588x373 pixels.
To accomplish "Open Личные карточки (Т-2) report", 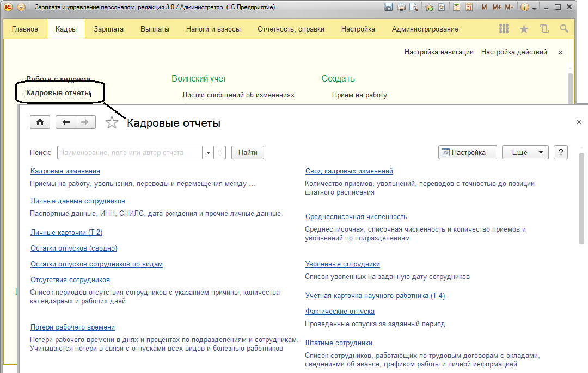I will click(x=66, y=233).
